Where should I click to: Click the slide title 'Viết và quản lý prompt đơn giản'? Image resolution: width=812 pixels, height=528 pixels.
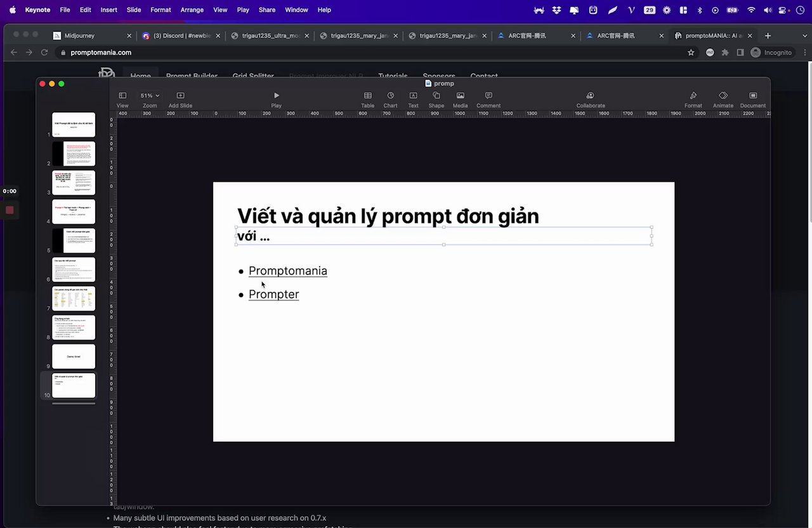pos(388,216)
